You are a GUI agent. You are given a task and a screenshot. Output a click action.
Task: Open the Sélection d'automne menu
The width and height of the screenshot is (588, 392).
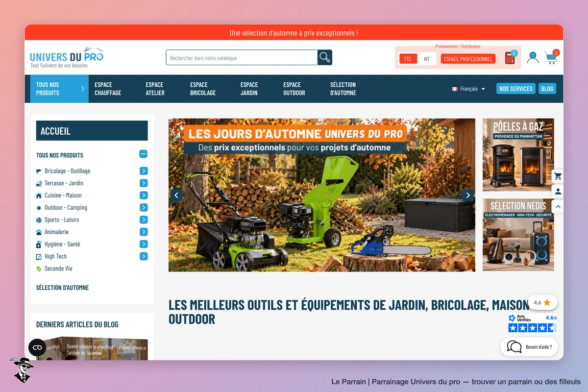[343, 89]
